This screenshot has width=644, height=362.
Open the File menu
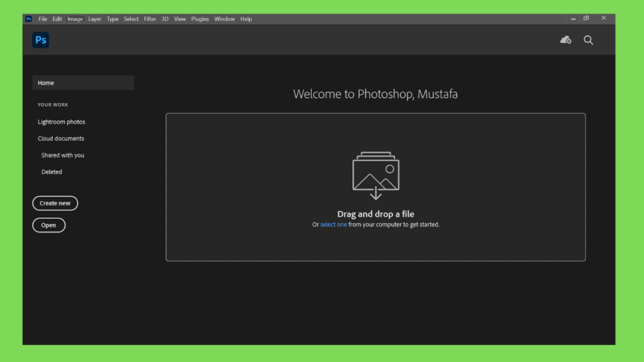point(43,19)
